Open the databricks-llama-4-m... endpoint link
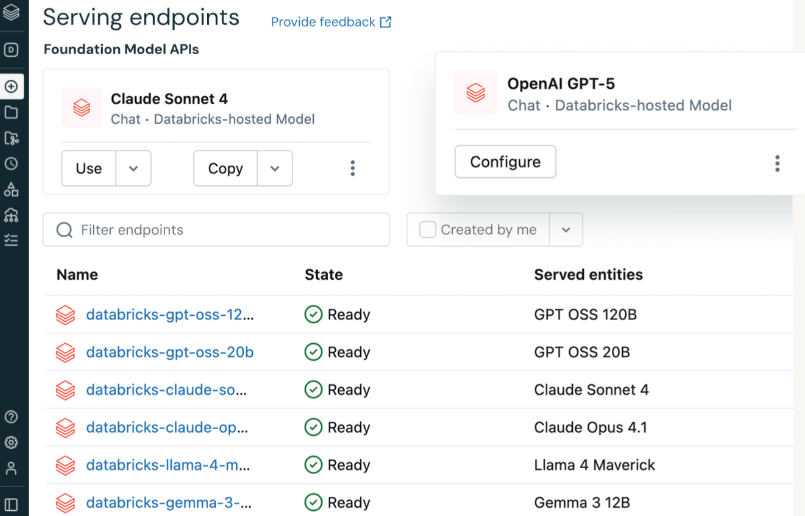Viewport: 805px width, 516px height. [x=168, y=465]
